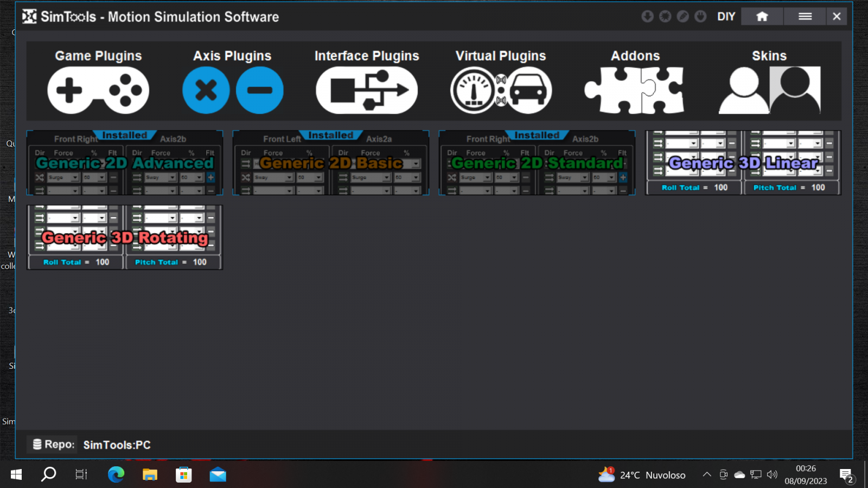Open the volume control in the tray

tap(772, 475)
